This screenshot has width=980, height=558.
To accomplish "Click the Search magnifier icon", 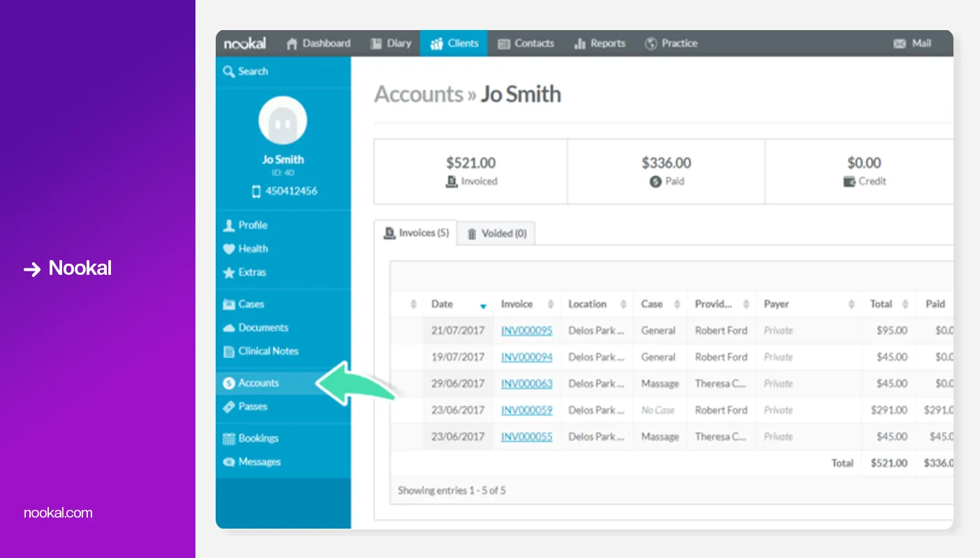I will 228,71.
